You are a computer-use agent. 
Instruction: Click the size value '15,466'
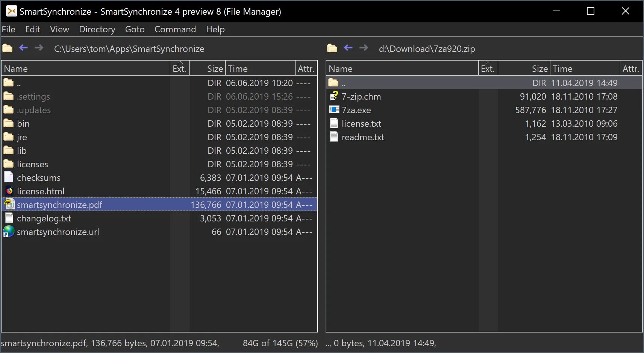point(208,191)
